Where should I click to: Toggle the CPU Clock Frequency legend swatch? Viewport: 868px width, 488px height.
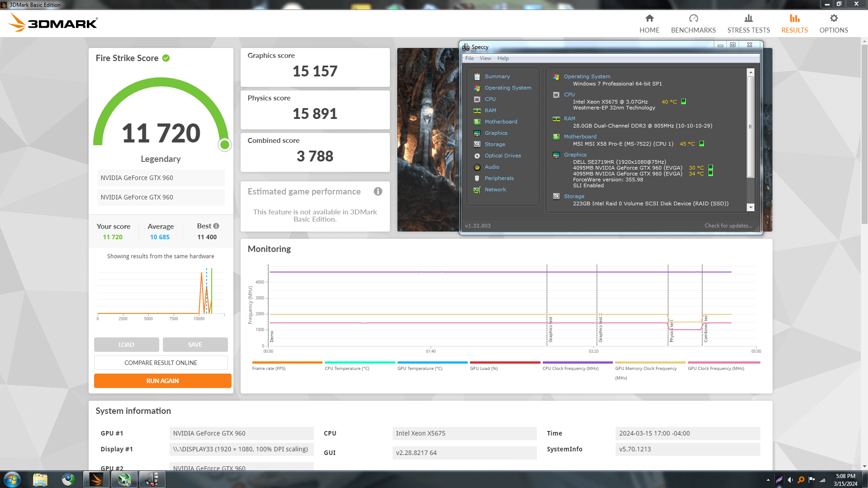point(578,362)
